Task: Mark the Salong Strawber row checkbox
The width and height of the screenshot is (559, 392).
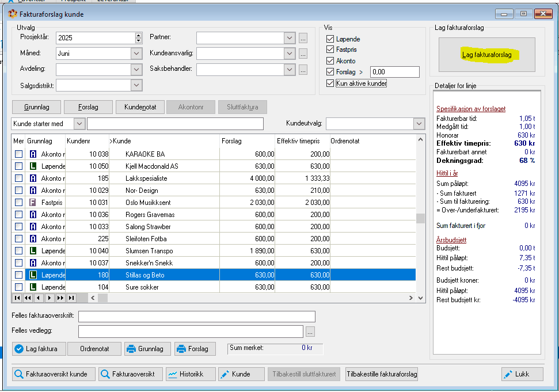Action: tap(18, 227)
